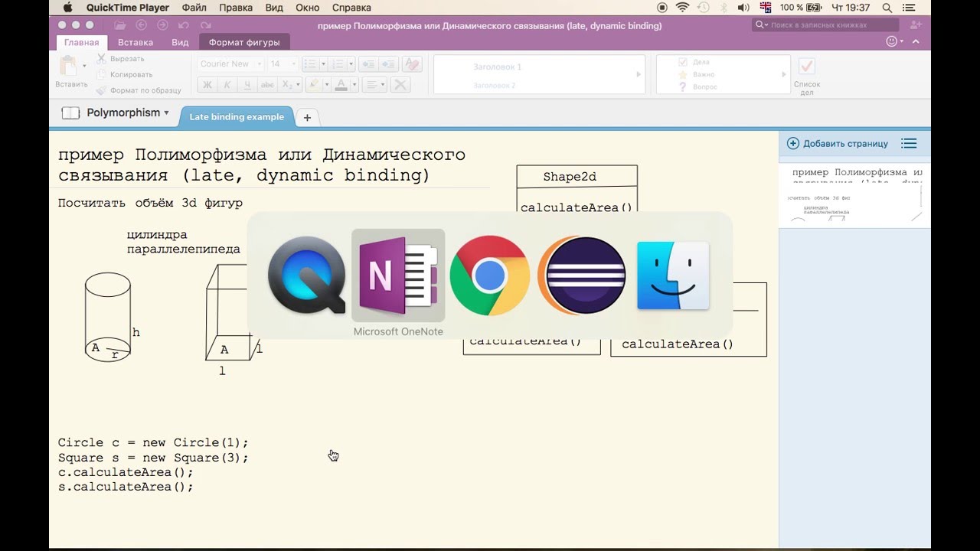Switch to Eclipse in the app switcher
The width and height of the screenshot is (980, 551).
(x=582, y=275)
